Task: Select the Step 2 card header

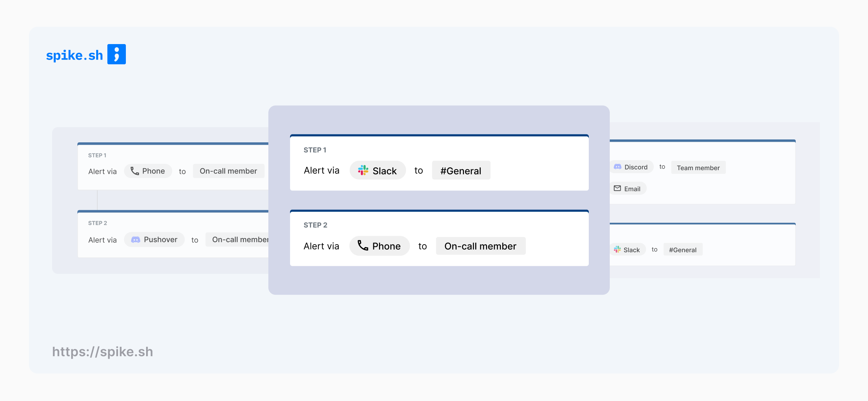Action: [315, 225]
